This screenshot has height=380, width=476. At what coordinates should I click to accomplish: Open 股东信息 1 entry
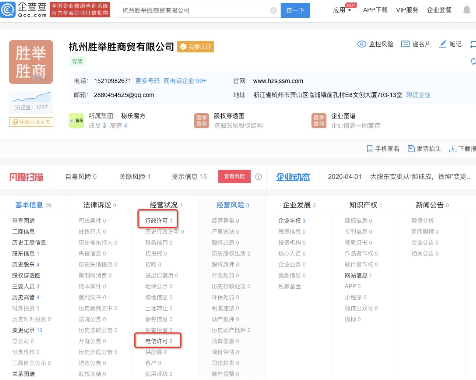click(26, 253)
